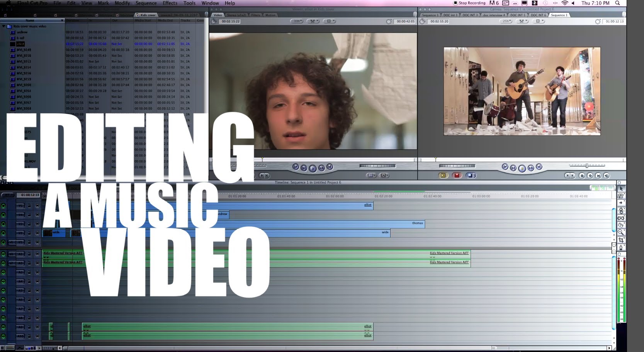The height and width of the screenshot is (352, 644).
Task: Switch to the Motion tab in Viewer
Action: point(270,15)
